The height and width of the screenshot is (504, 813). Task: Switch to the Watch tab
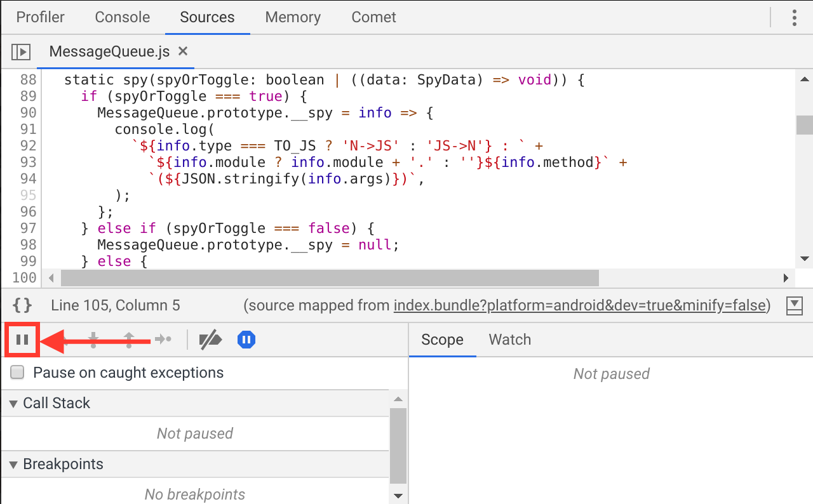click(x=509, y=340)
